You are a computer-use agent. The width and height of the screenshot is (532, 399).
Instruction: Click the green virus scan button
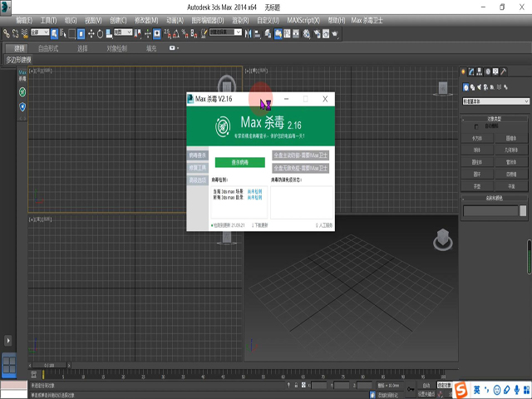click(x=240, y=162)
